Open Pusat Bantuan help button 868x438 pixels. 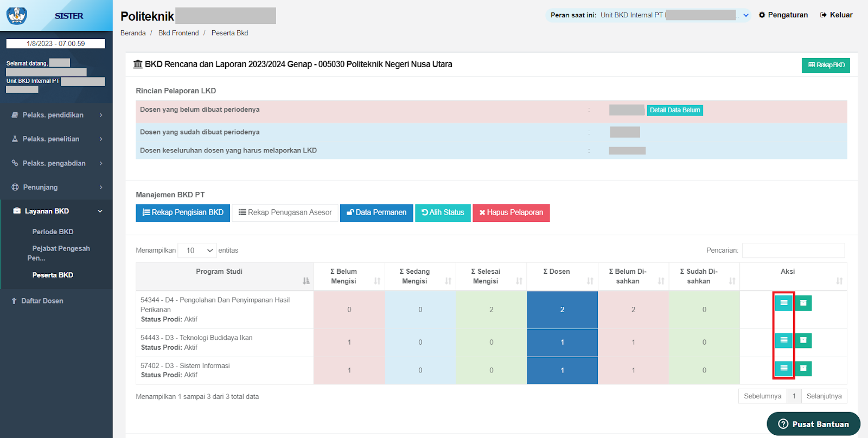point(813,424)
